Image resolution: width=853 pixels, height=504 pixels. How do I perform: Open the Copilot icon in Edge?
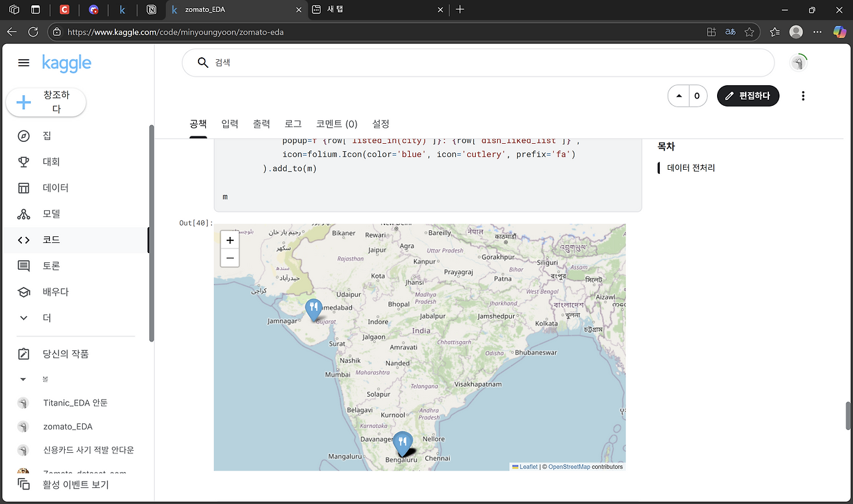[840, 31]
